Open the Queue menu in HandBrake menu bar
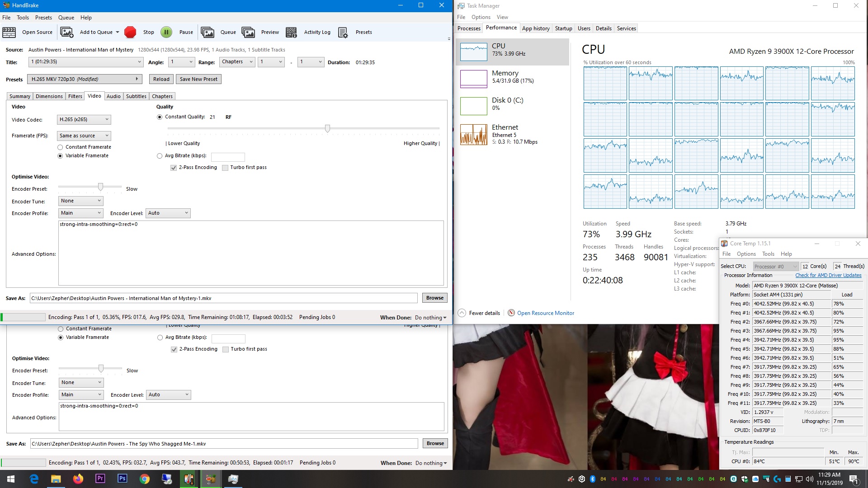The width and height of the screenshot is (868, 488). pyautogui.click(x=66, y=18)
